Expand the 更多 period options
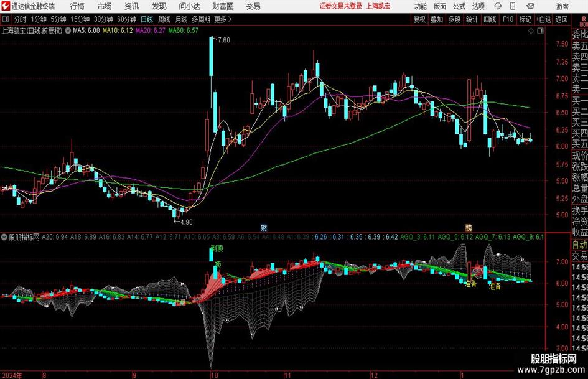This screenshot has width=588, height=379. [x=223, y=19]
